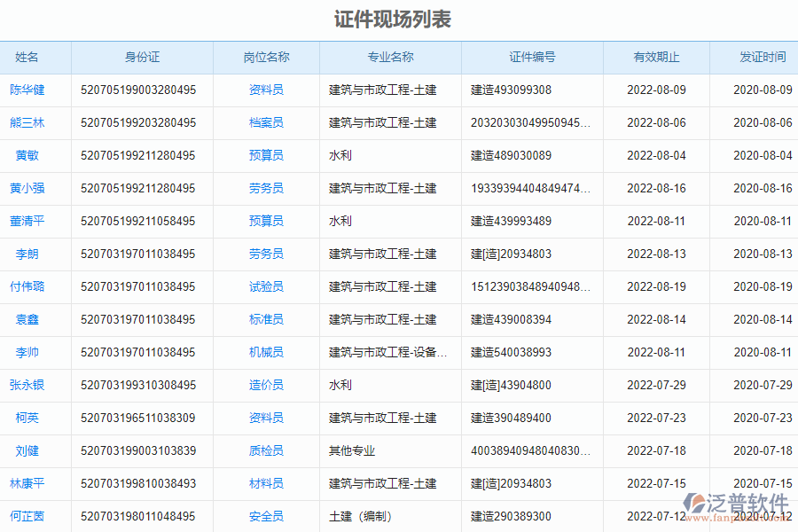The image size is (798, 532).
Task: Open the 造价员 position link for 张永银
Action: (266, 385)
